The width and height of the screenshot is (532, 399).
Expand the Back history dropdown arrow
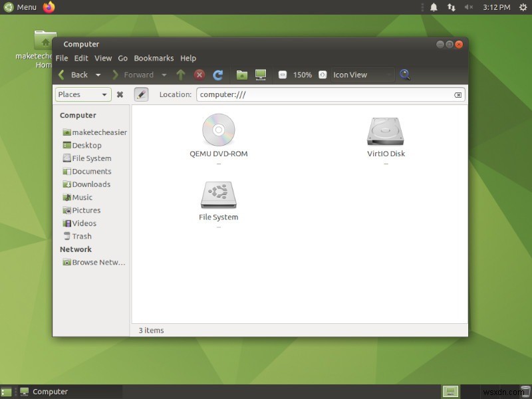98,75
